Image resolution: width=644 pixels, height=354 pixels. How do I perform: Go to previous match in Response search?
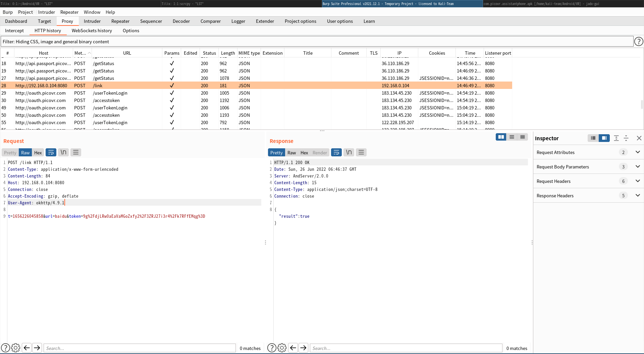tap(293, 348)
